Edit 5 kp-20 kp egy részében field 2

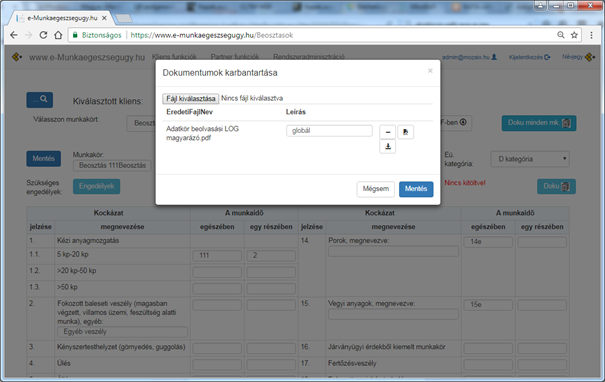[x=271, y=255]
